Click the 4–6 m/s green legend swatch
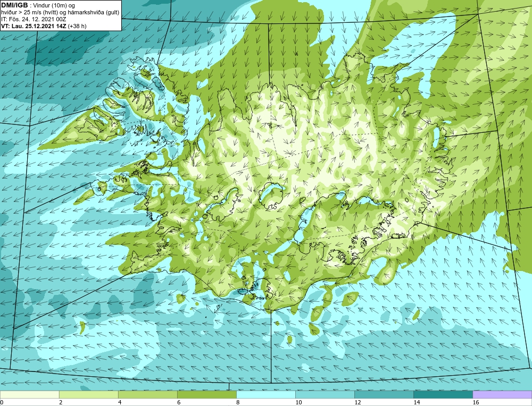This screenshot has width=532, height=406. (x=147, y=394)
